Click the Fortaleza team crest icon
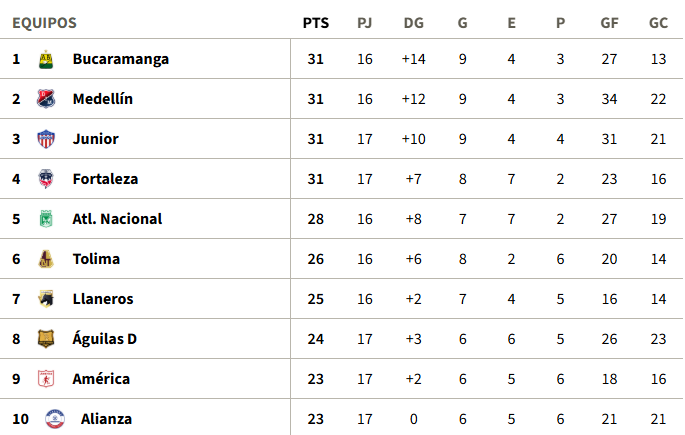 [45, 179]
